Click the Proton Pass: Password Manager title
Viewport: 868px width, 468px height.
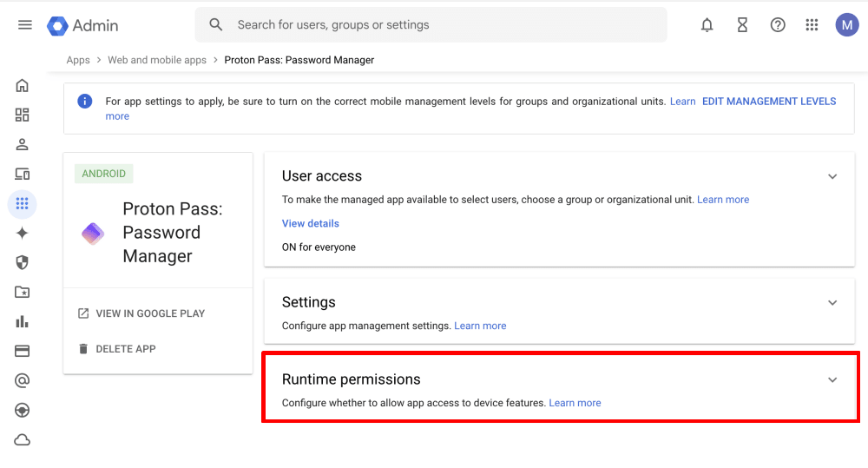tap(173, 233)
